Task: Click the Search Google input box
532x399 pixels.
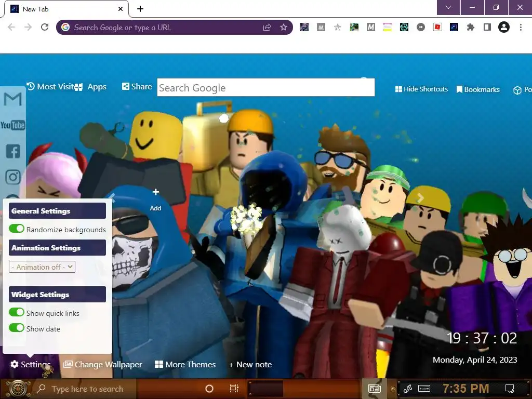Action: 266,87
